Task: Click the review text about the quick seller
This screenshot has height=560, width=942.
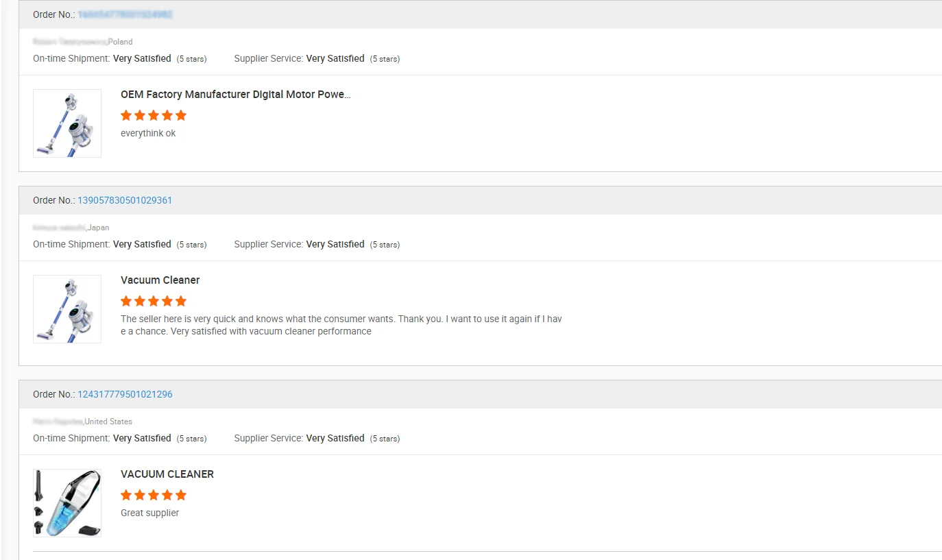Action: click(341, 325)
